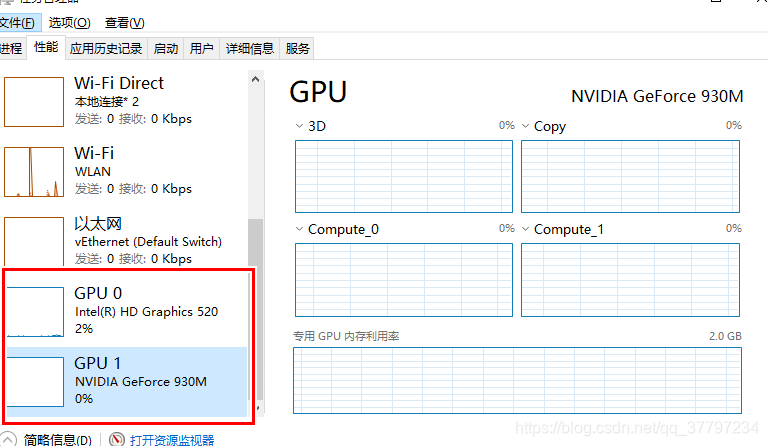Click the WLAN adapter label
This screenshot has height=446, width=768.
click(x=93, y=172)
